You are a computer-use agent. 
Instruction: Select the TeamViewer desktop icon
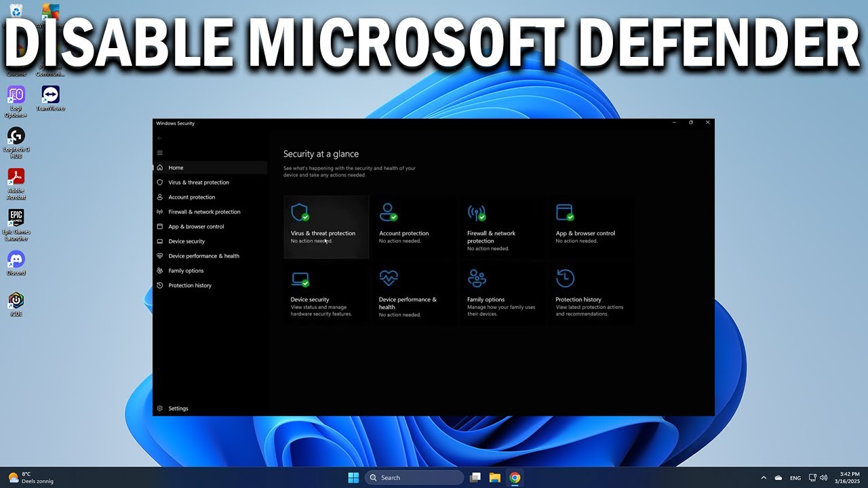pos(51,98)
